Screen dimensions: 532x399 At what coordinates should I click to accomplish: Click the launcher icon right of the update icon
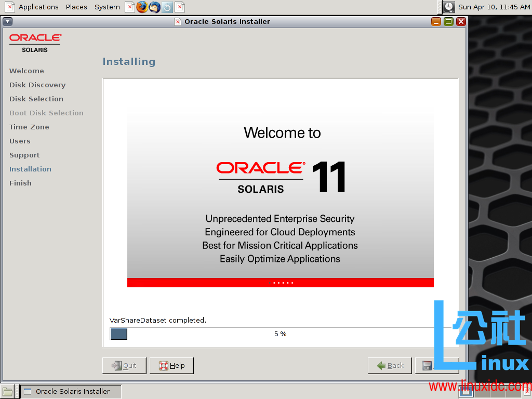(180, 7)
